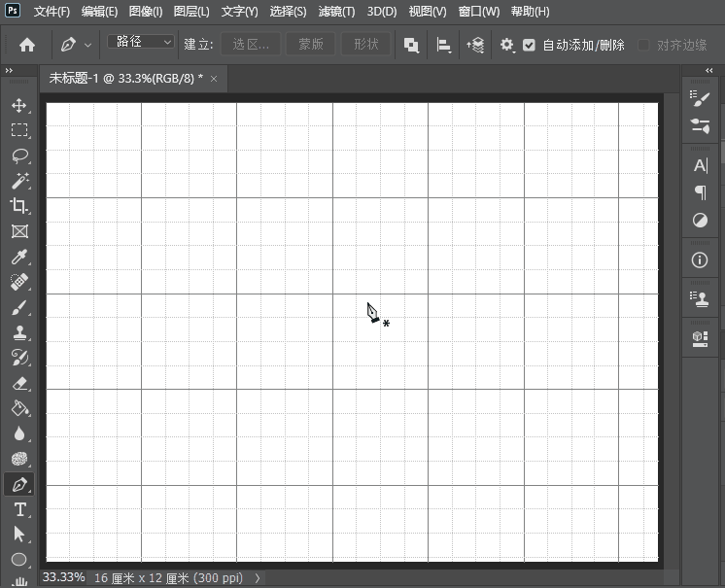Open pen tool preset picker arrow
Screen dimensions: 725x588
(87, 46)
